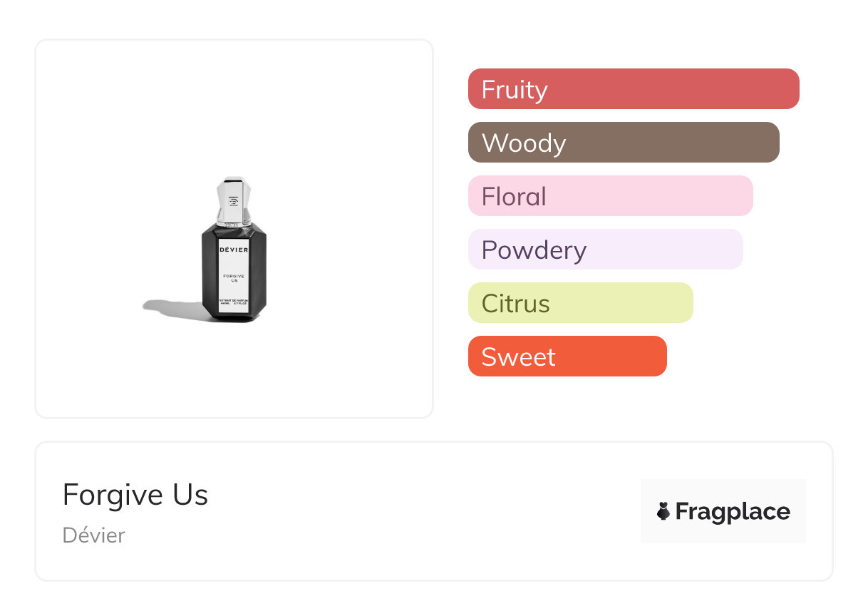Open the Forgive Us fragrance title
This screenshot has height=616, width=868.
(x=135, y=495)
